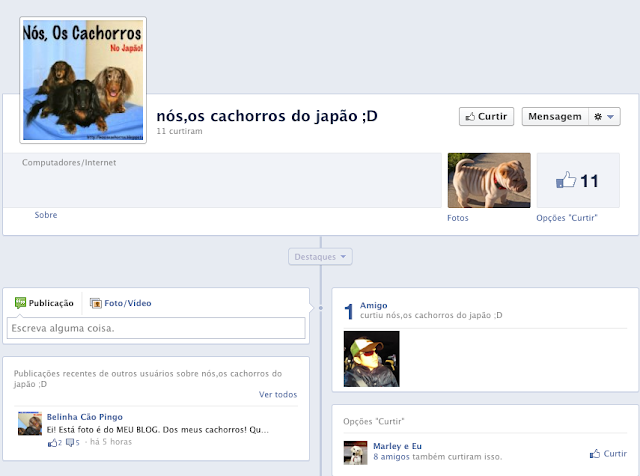Select the Foto/Vídeo tab
This screenshot has height=476, width=640.
121,303
